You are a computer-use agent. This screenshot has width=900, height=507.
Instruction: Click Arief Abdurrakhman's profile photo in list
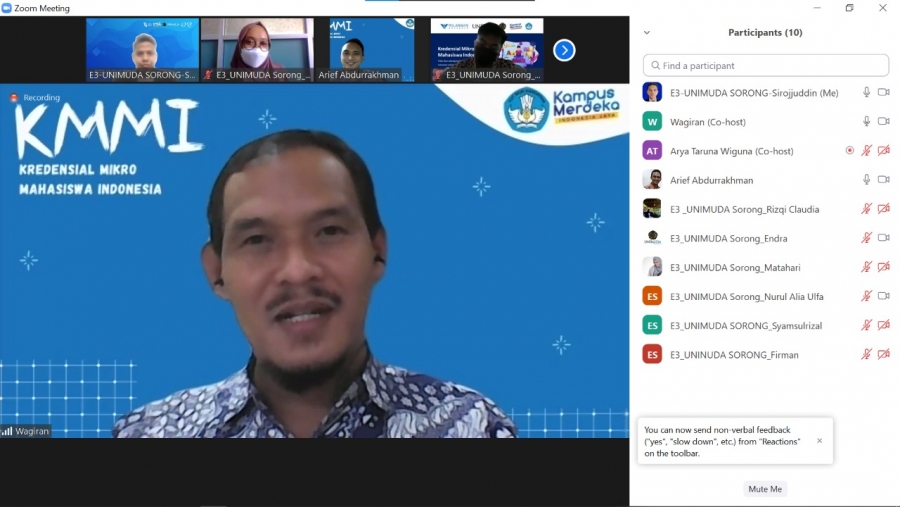[x=652, y=180]
